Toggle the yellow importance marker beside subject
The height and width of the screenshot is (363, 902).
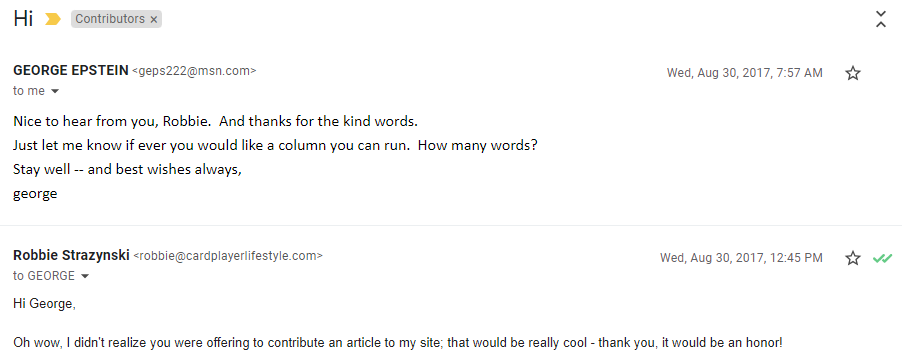pos(53,19)
